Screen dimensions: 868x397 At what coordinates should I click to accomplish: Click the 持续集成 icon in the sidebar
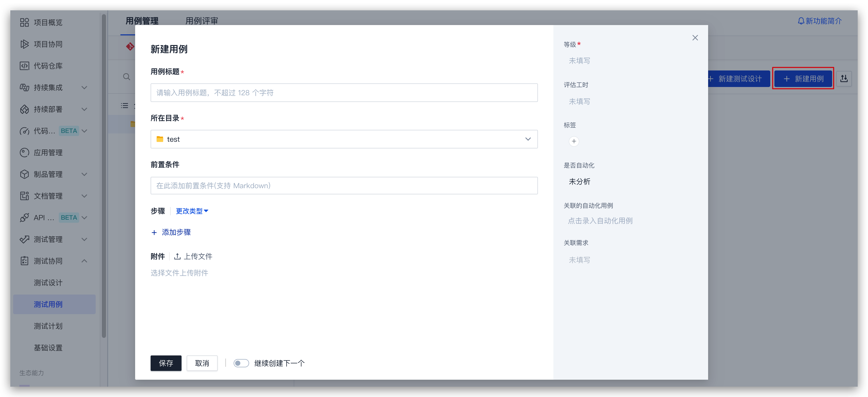[24, 87]
